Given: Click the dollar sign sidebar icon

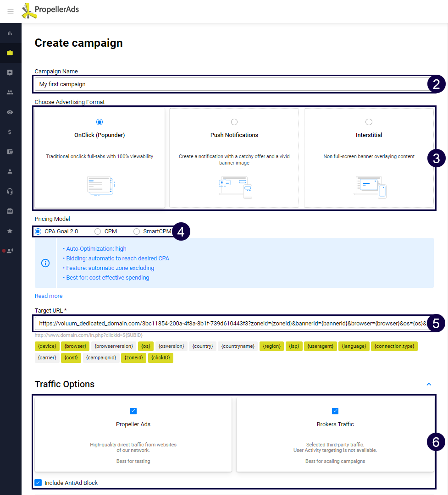Looking at the screenshot, I should (10, 132).
